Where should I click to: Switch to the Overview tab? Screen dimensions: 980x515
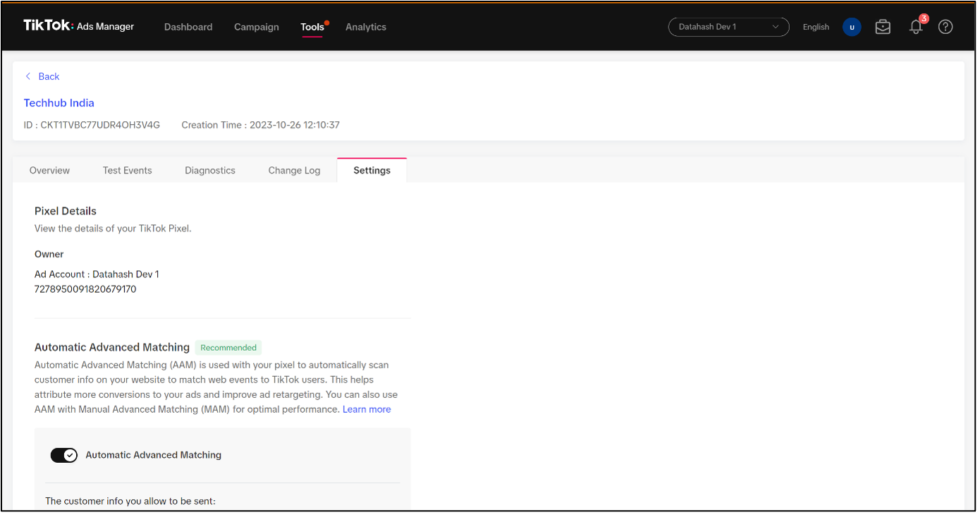tap(49, 170)
